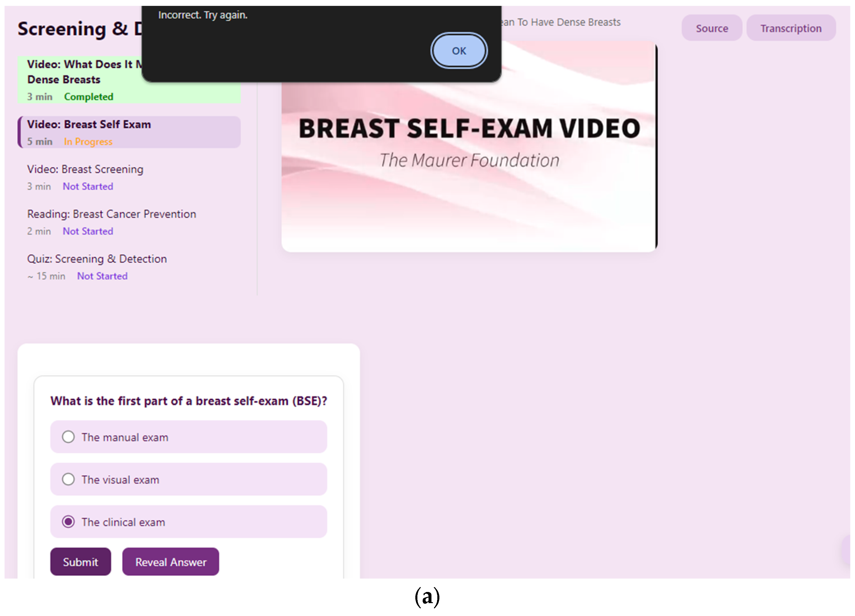Screen dimensions: 855x616
Task: Select 'The manual exam' radio option
Action: pyautogui.click(x=68, y=437)
